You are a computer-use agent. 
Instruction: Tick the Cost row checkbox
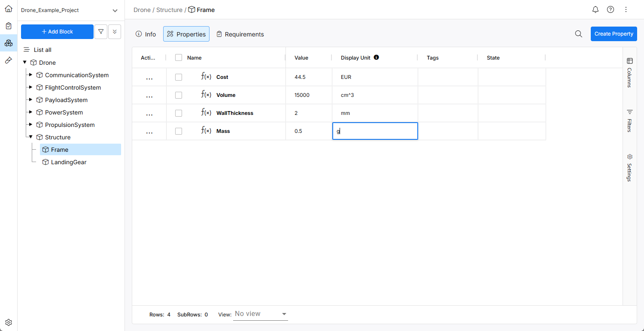[x=179, y=77]
